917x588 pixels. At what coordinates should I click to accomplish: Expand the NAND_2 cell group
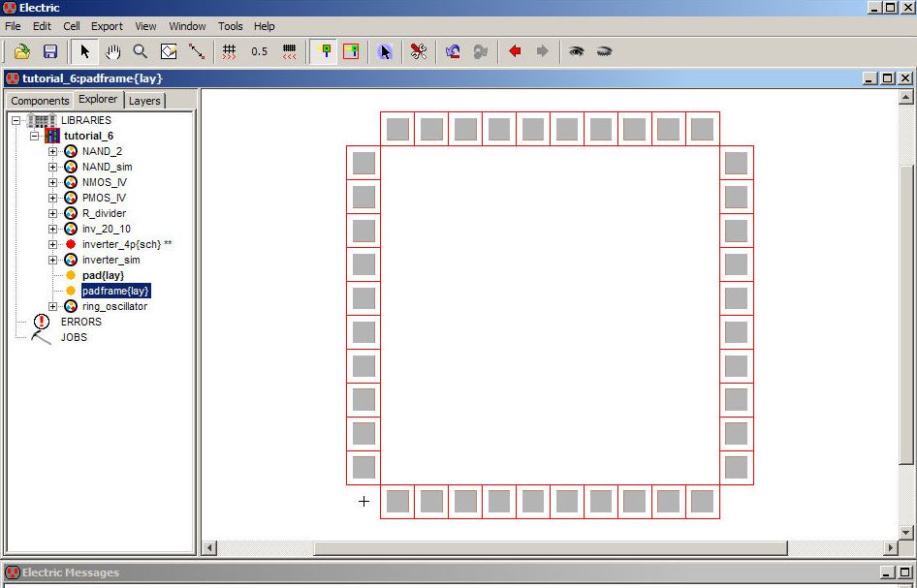point(52,151)
